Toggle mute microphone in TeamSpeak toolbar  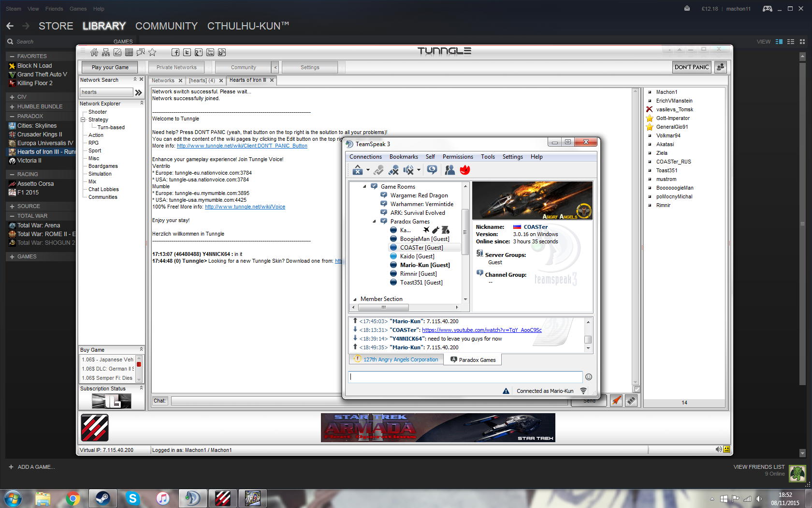393,170
